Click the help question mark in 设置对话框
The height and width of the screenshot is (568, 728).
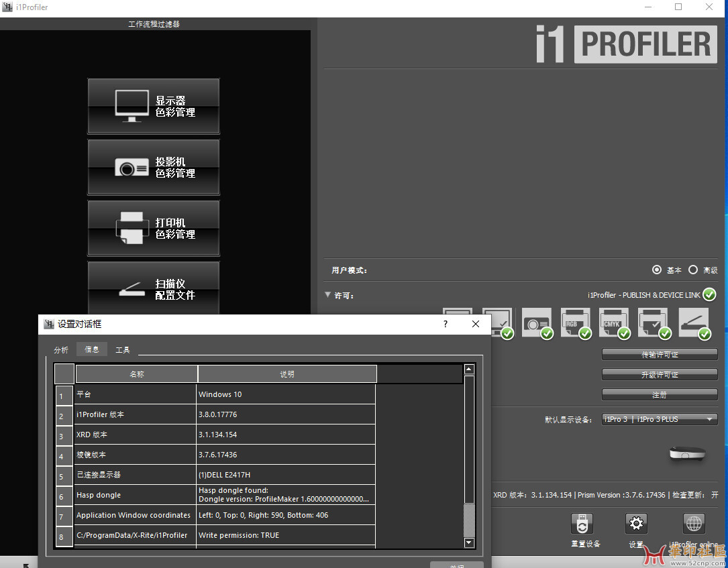[x=446, y=324]
